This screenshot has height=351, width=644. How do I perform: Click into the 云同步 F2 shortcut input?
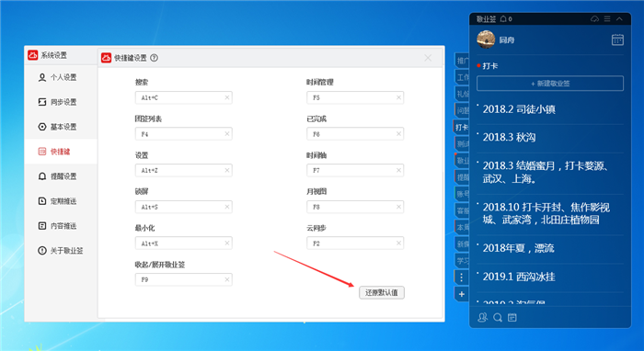click(x=355, y=243)
